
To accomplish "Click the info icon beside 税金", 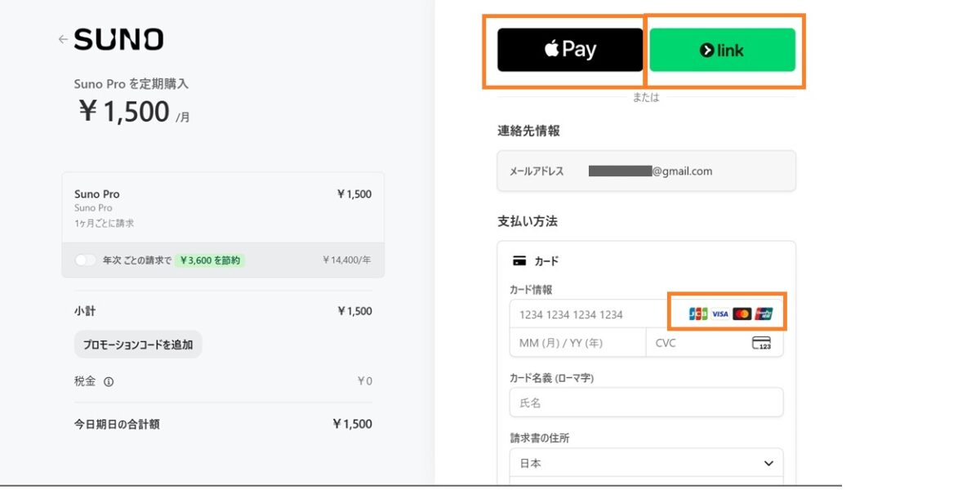I will point(109,381).
